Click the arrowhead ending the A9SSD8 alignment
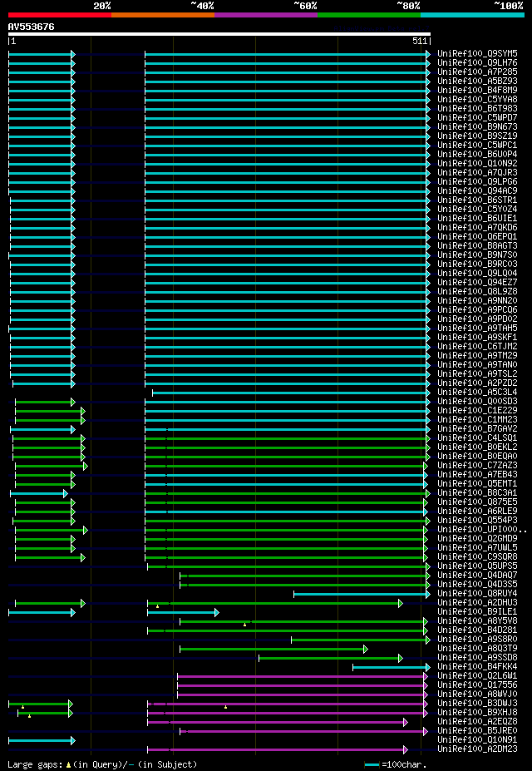The height and width of the screenshot is (771, 532). tap(401, 659)
